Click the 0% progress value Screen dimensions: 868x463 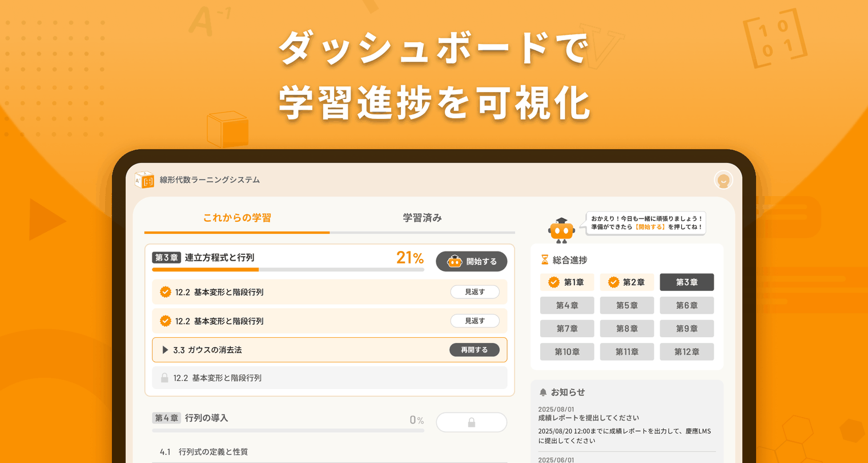pos(417,420)
